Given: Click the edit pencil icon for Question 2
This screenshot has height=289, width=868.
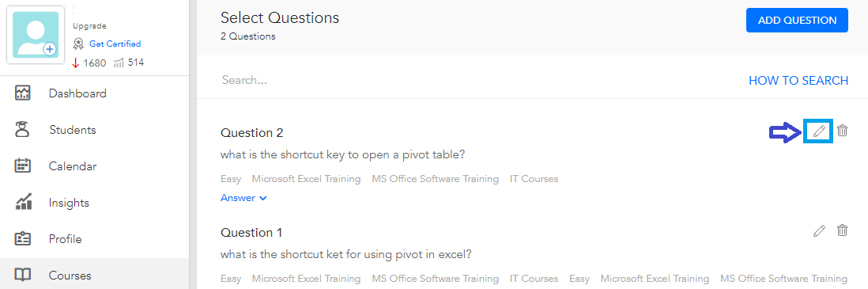Looking at the screenshot, I should (819, 131).
